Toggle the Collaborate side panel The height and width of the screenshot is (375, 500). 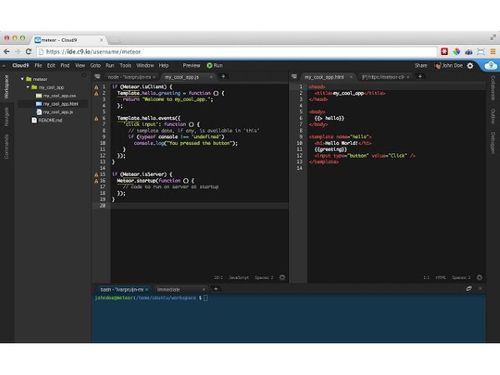(x=493, y=88)
